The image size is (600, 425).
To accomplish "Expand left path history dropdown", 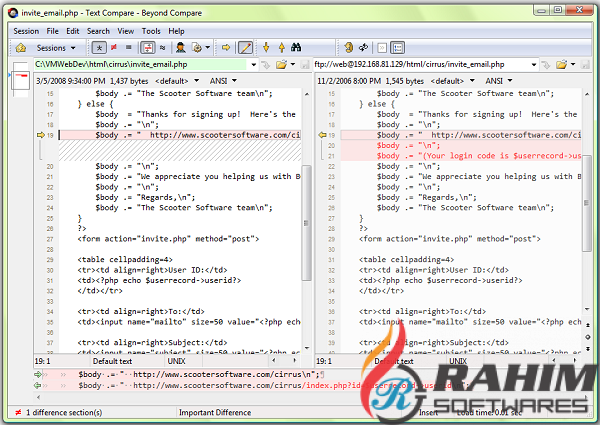I will [x=253, y=65].
